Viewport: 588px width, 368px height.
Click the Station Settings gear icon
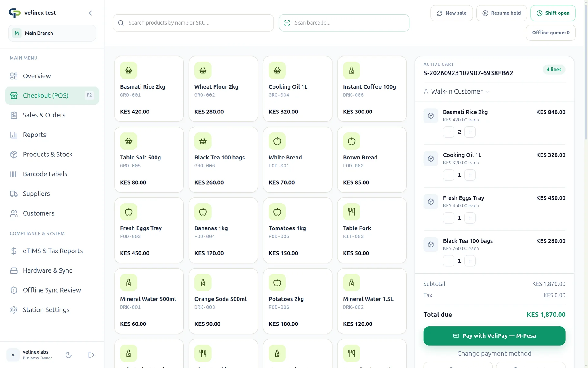coord(14,310)
